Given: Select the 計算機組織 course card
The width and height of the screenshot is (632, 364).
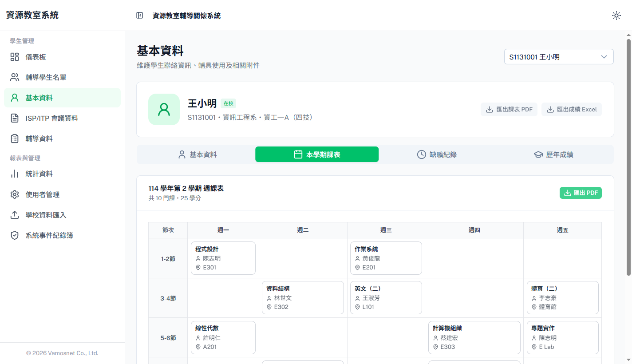Looking at the screenshot, I should [x=474, y=338].
